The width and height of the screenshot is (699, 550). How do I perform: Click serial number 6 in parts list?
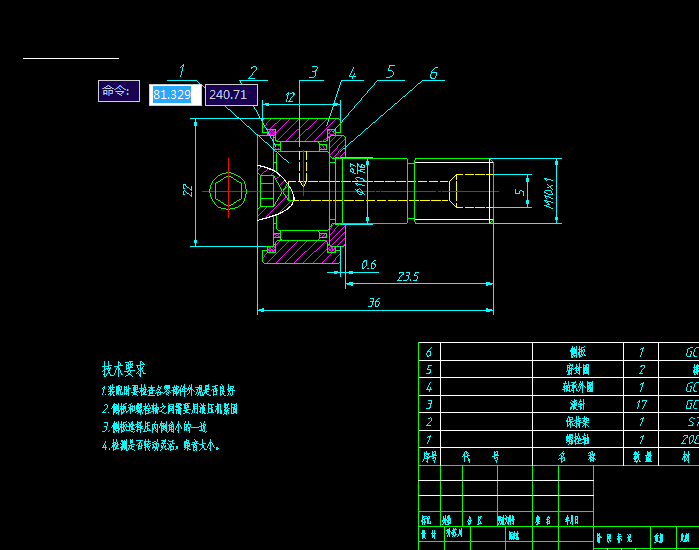429,352
